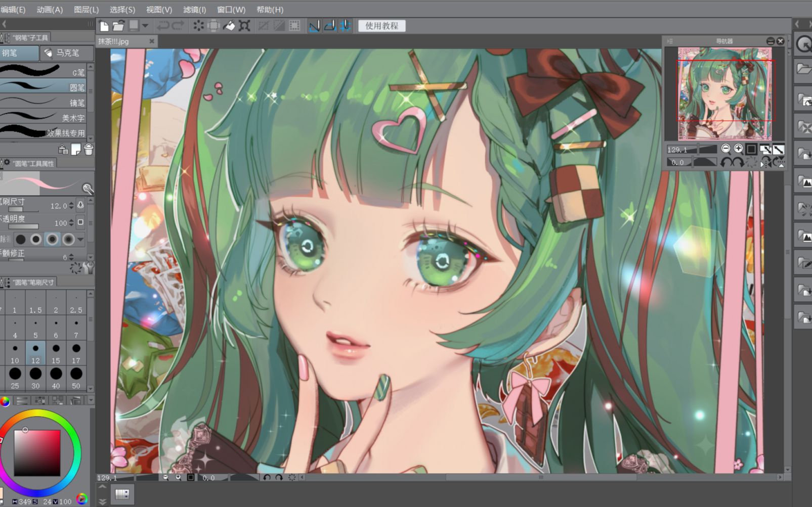Toggle the brush size pressure dynamics button
This screenshot has width=812, height=507.
80,205
